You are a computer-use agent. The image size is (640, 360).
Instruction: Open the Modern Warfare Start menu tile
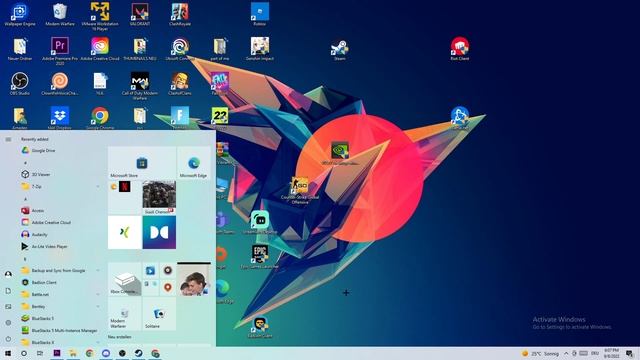pyautogui.click(x=124, y=313)
